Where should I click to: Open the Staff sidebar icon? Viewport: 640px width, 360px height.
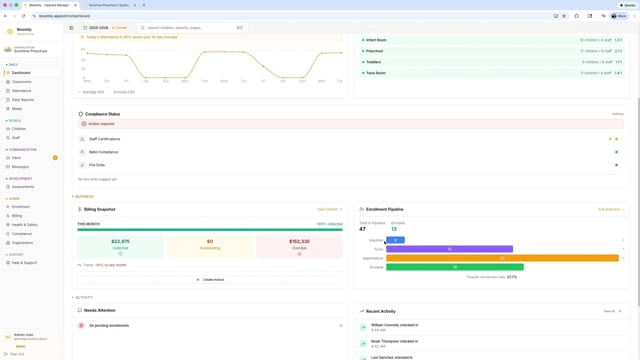coord(8,138)
